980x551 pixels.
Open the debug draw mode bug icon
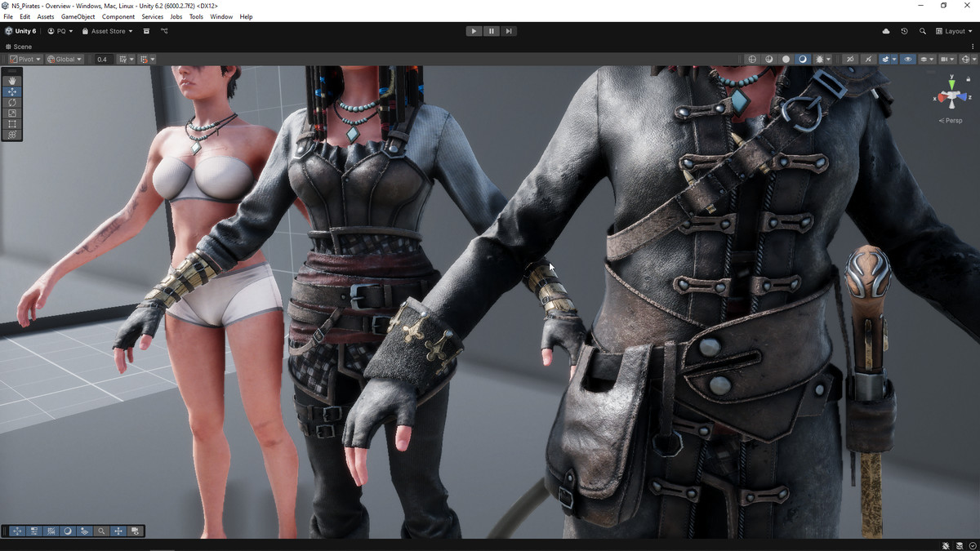820,60
